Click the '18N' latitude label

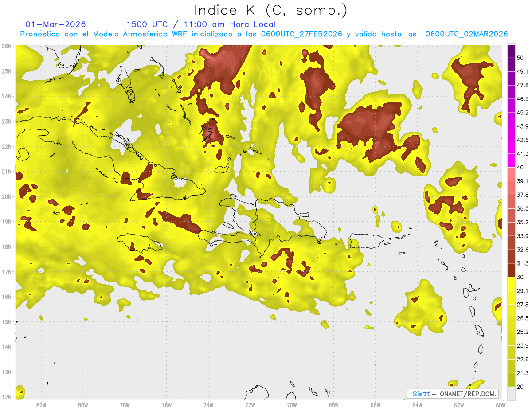[6, 247]
